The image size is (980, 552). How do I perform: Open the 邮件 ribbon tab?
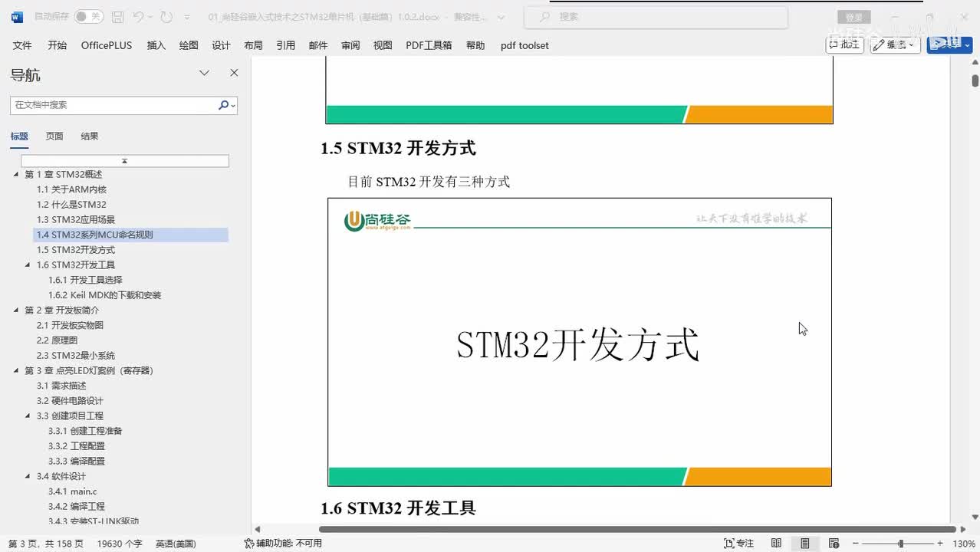[318, 45]
